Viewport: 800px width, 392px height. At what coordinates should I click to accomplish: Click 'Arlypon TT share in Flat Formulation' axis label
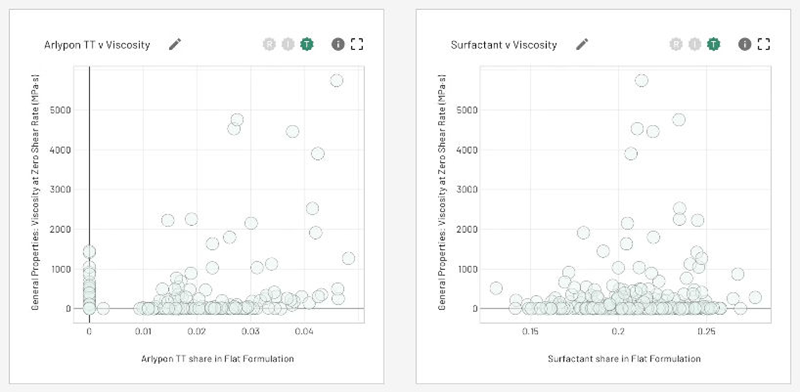point(217,359)
